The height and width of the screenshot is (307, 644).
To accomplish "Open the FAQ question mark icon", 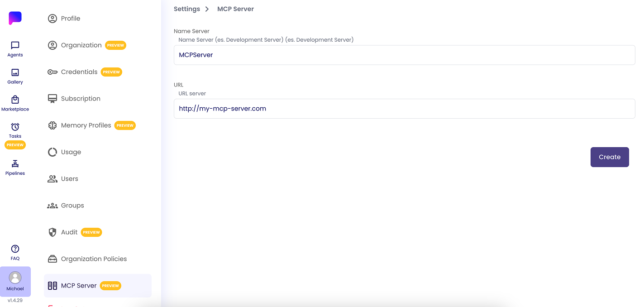I will pyautogui.click(x=15, y=249).
